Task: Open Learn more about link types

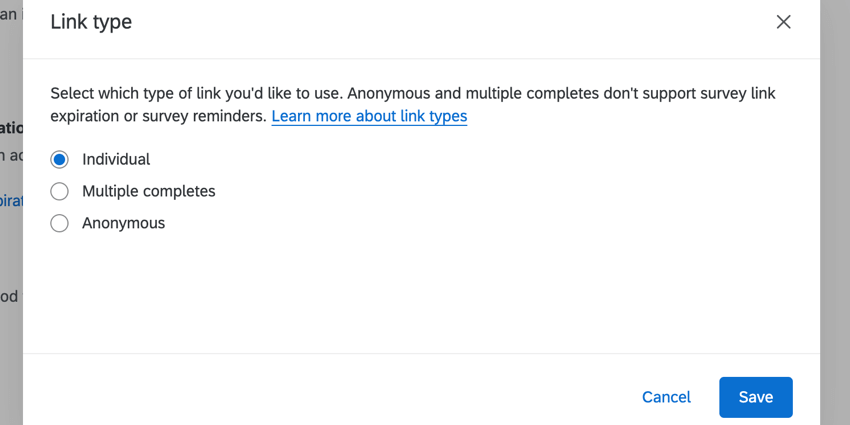Action: point(369,116)
